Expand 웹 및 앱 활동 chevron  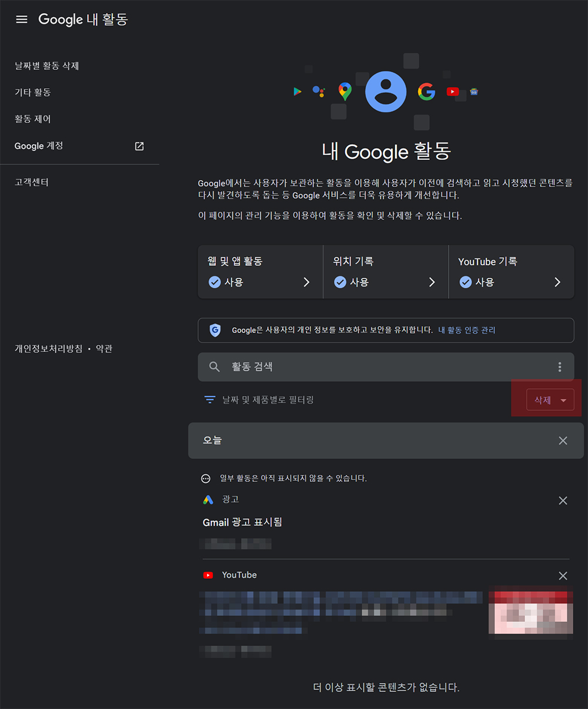pos(306,282)
